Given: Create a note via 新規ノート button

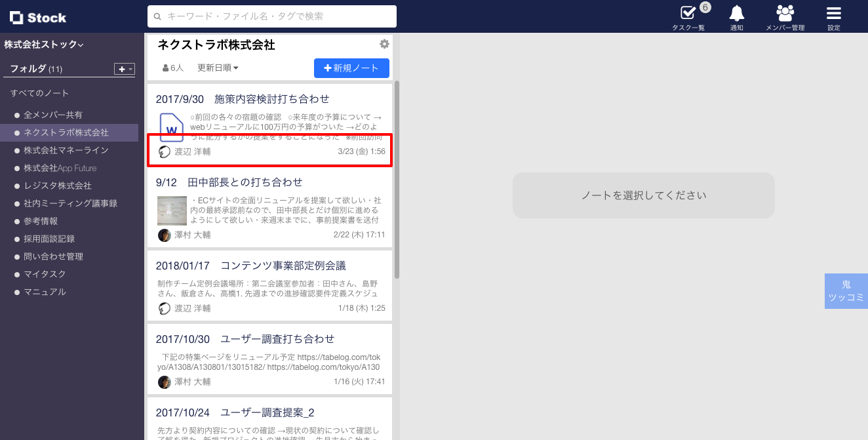Looking at the screenshot, I should tap(351, 68).
